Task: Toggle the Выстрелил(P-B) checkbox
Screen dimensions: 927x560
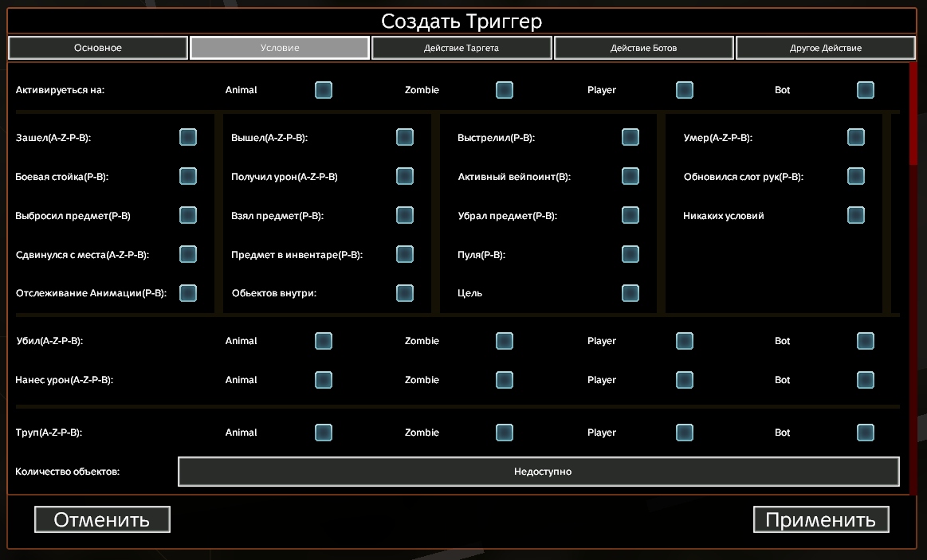Action: coord(630,137)
